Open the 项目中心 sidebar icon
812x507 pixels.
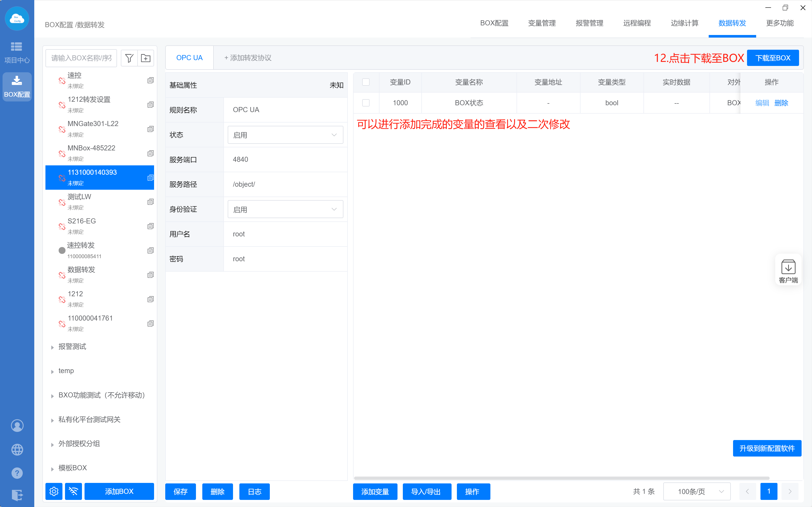coord(17,52)
